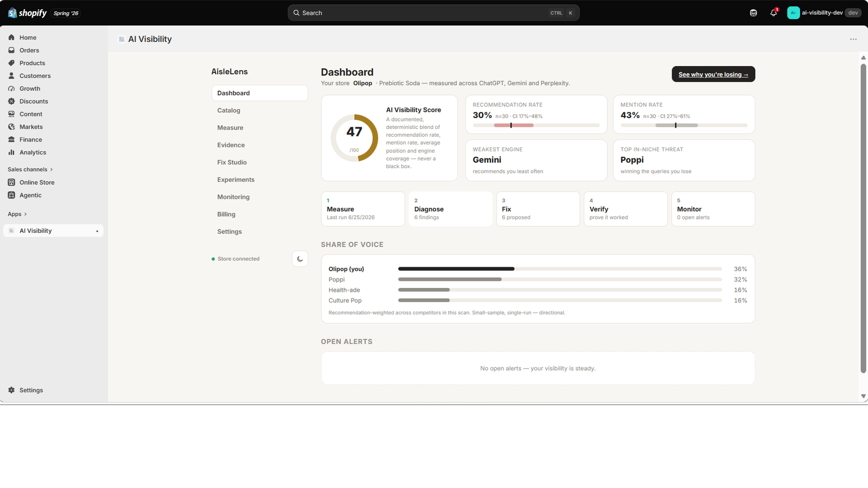The height and width of the screenshot is (488, 868).
Task: Open the ai-visibility-dev account menu
Action: (824, 13)
